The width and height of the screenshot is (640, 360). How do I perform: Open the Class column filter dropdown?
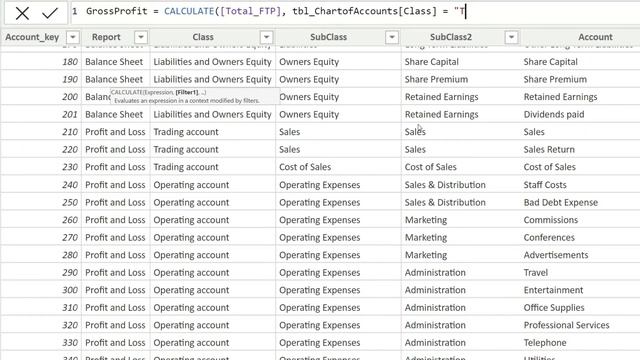[266, 37]
